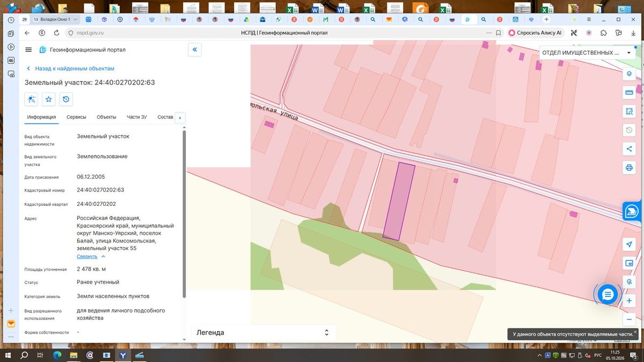Switch to the Информация tab

click(42, 117)
